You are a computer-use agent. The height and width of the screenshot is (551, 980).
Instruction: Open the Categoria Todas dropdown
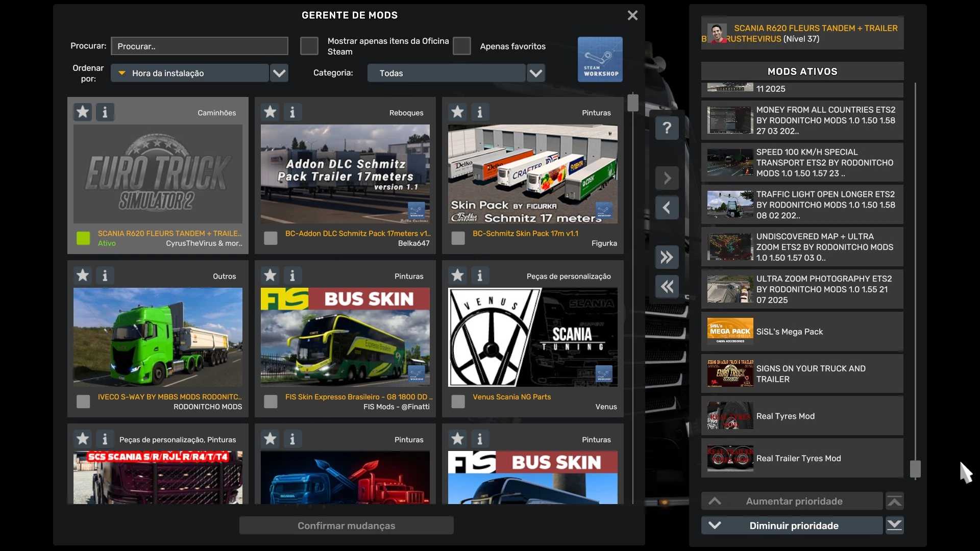tap(456, 73)
